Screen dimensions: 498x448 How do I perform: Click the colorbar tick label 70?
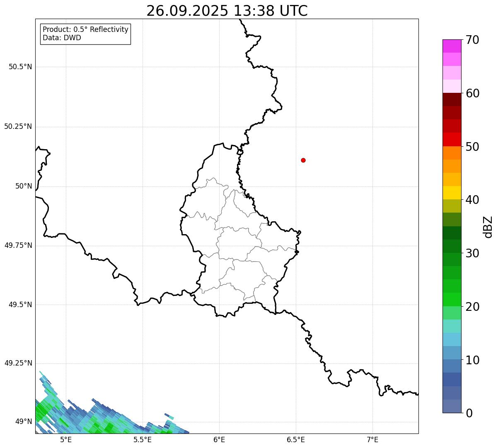tap(472, 40)
